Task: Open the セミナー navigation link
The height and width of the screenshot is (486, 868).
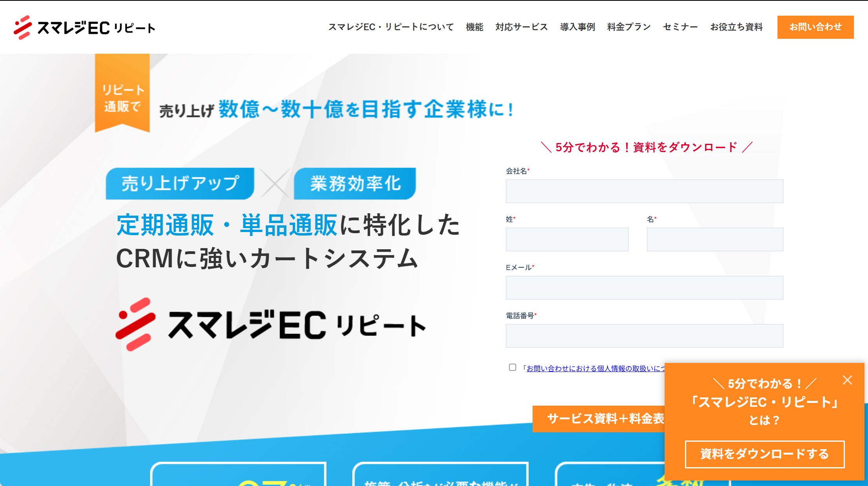Action: 680,27
